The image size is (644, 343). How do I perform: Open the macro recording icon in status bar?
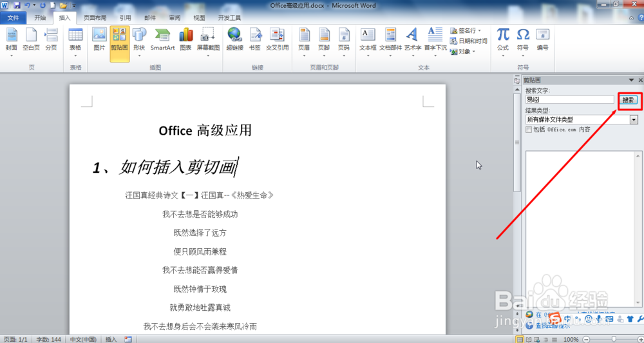click(128, 339)
